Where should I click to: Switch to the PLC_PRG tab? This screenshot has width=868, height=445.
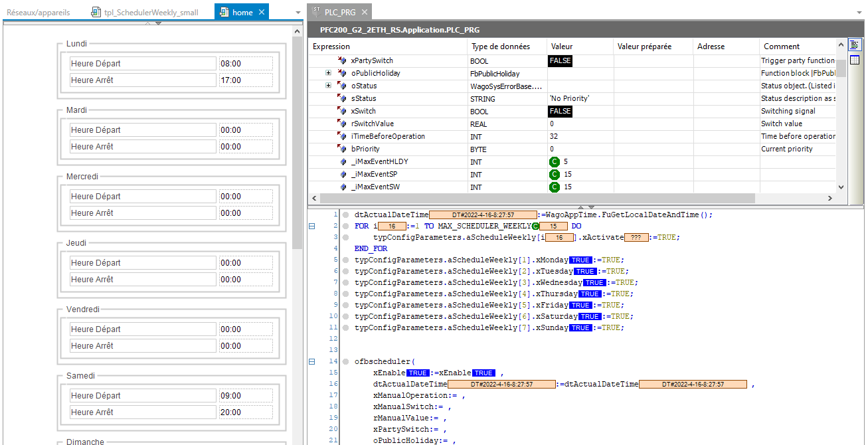click(x=339, y=13)
